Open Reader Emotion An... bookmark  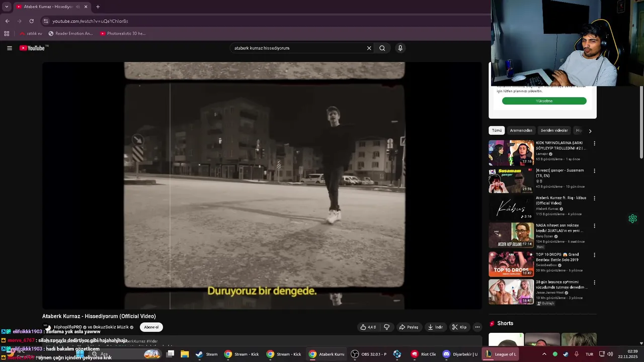point(71,34)
